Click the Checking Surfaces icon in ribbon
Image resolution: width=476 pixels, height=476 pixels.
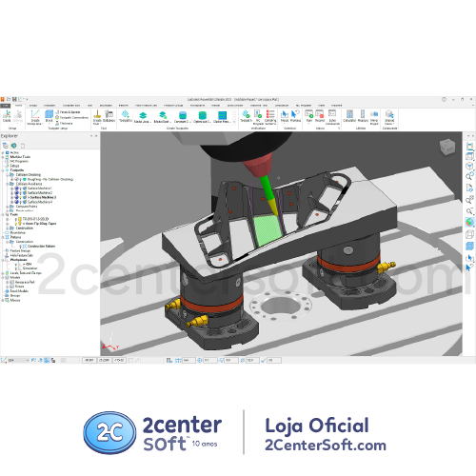(270, 114)
